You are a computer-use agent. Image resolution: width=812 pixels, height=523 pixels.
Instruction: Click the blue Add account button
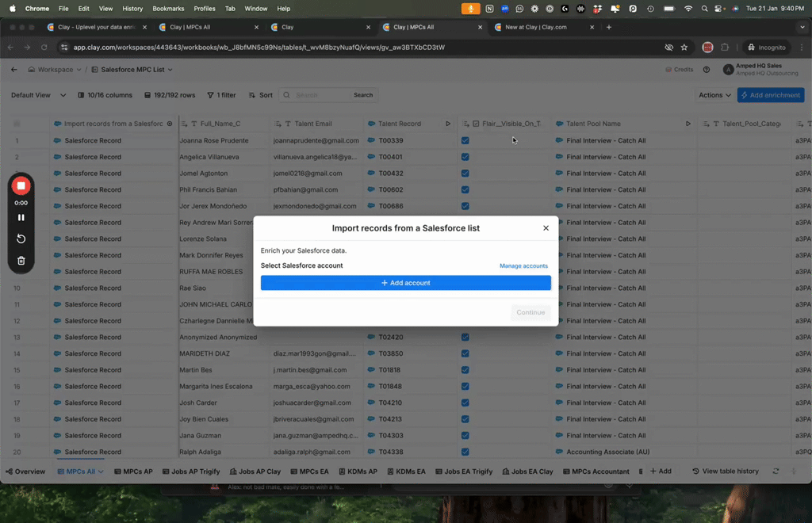405,283
